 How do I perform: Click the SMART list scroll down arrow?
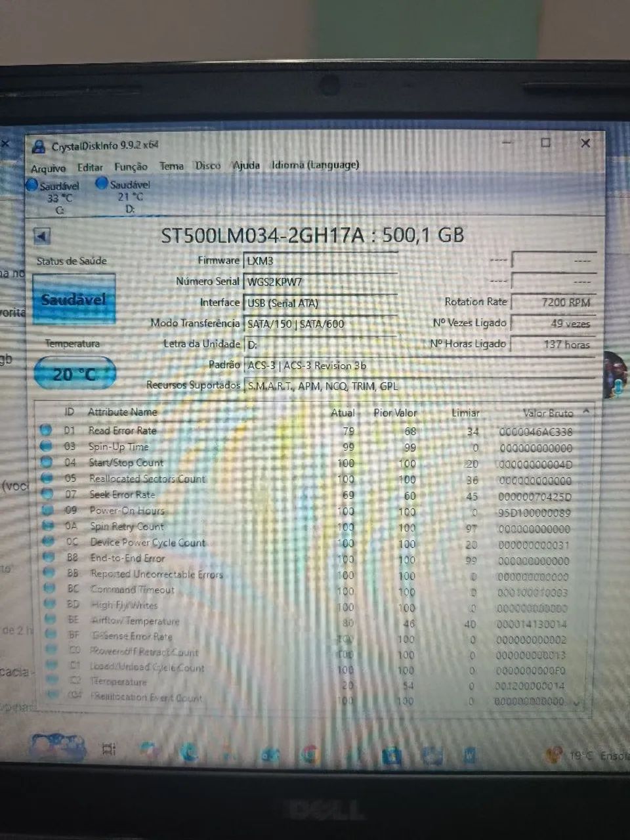tap(577, 702)
